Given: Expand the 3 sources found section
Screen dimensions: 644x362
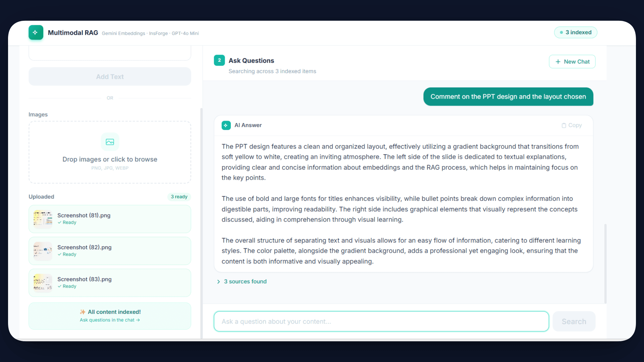Looking at the screenshot, I should 245,282.
